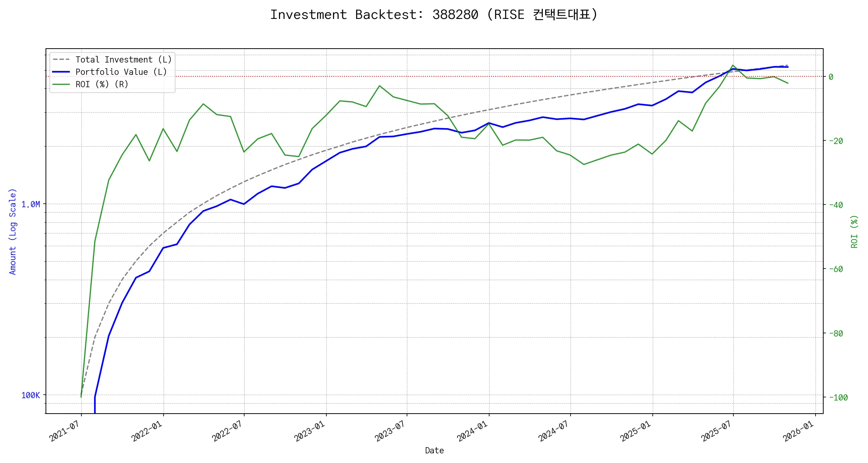Screen dimensions: 868x463
Task: Click the '-80' ROI axis tick label
Action: coord(836,334)
